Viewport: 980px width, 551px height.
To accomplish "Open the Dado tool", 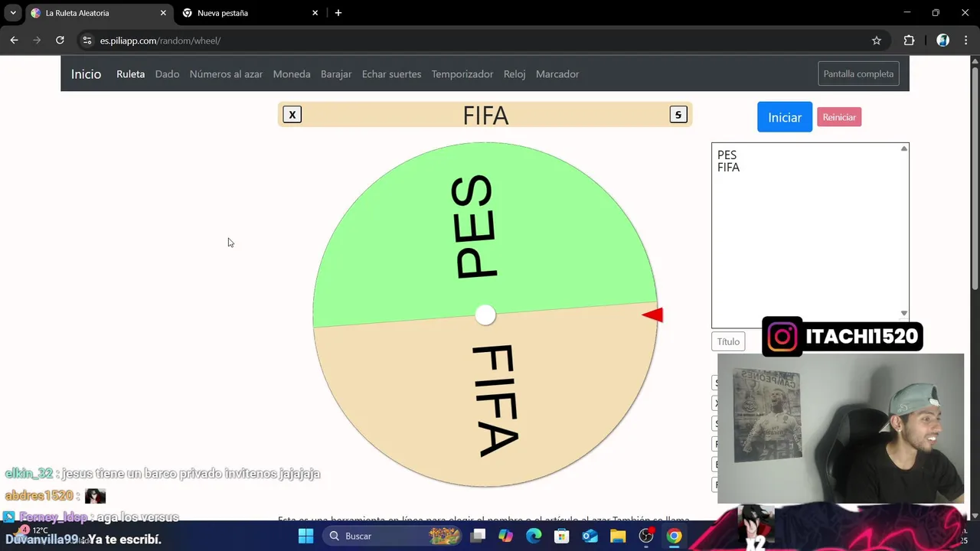I will 167,74.
